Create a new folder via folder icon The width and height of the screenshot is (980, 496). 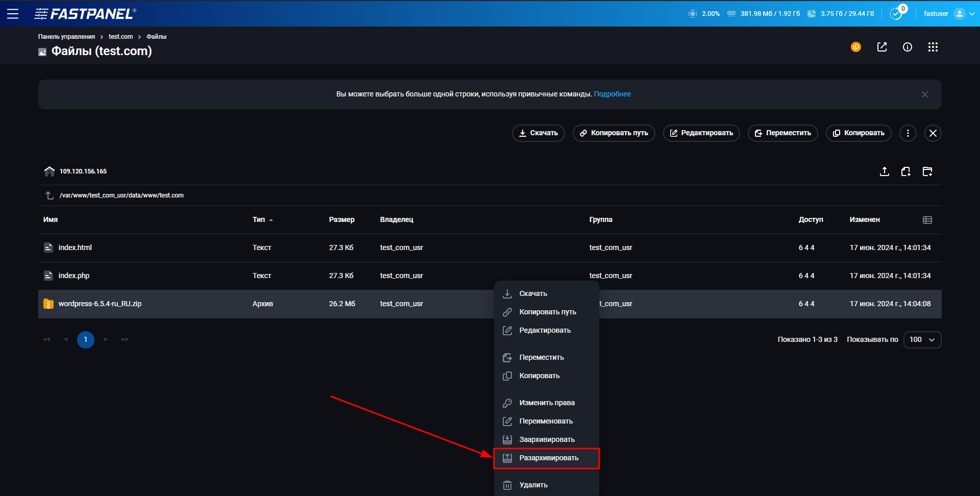[927, 171]
